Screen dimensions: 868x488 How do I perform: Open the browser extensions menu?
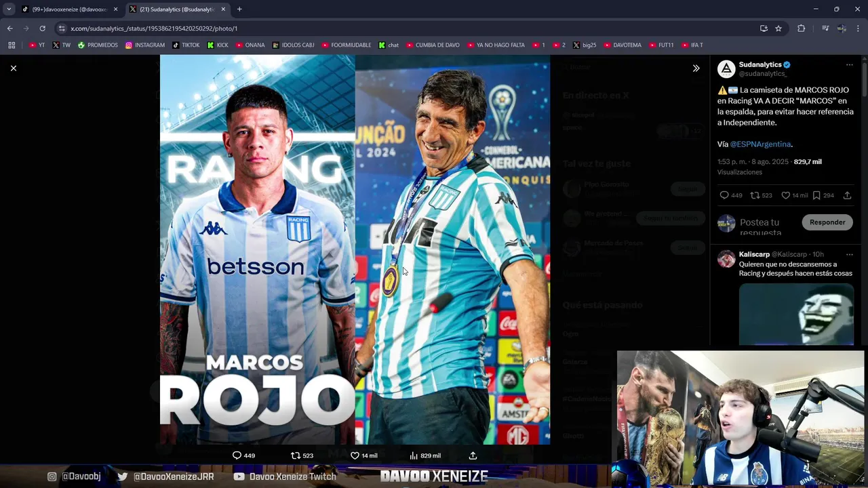(802, 28)
